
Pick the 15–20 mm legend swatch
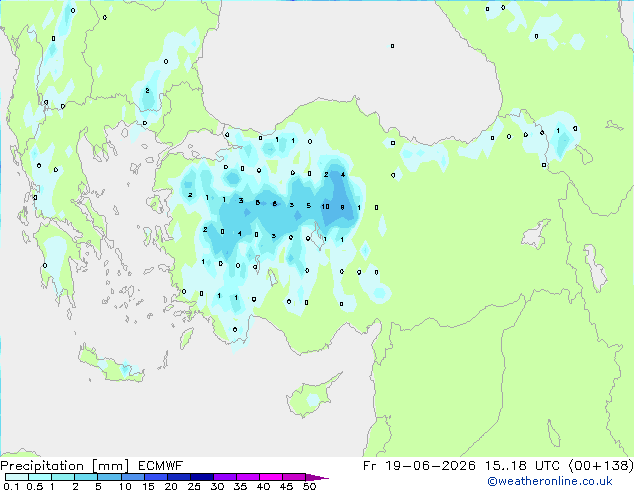(x=156, y=477)
